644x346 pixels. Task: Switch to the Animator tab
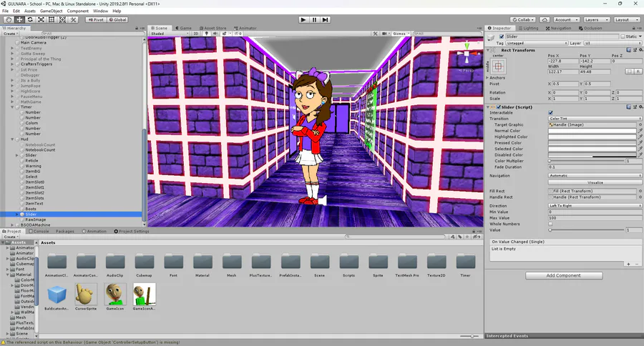point(245,29)
